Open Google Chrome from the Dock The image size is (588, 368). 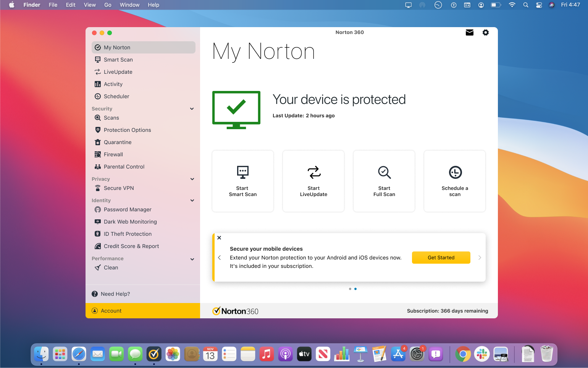pos(463,354)
